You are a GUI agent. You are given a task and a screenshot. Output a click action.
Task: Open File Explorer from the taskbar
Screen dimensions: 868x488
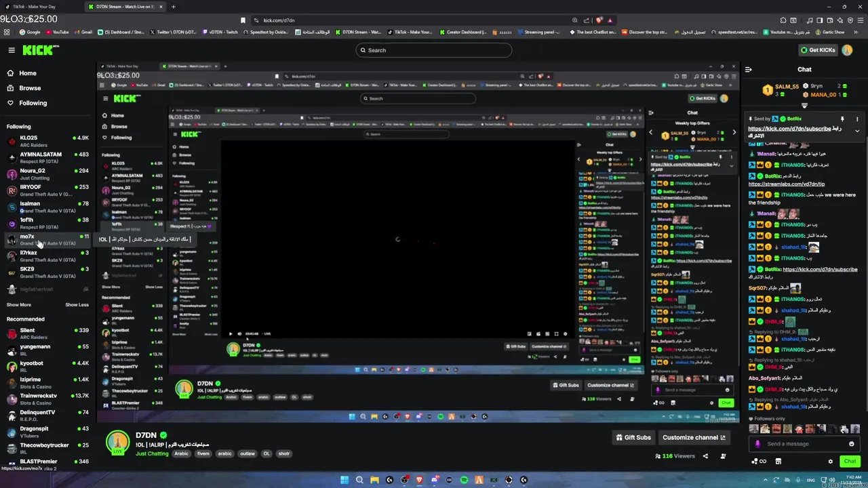click(374, 480)
